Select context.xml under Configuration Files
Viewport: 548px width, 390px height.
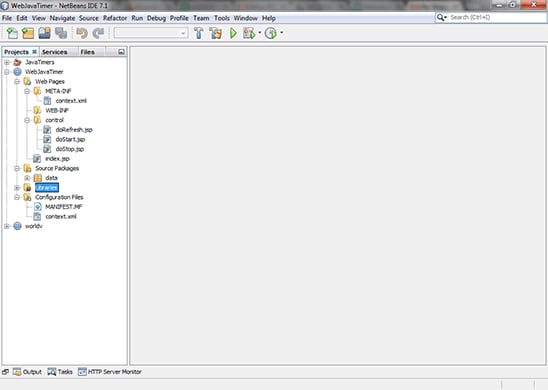(x=61, y=217)
